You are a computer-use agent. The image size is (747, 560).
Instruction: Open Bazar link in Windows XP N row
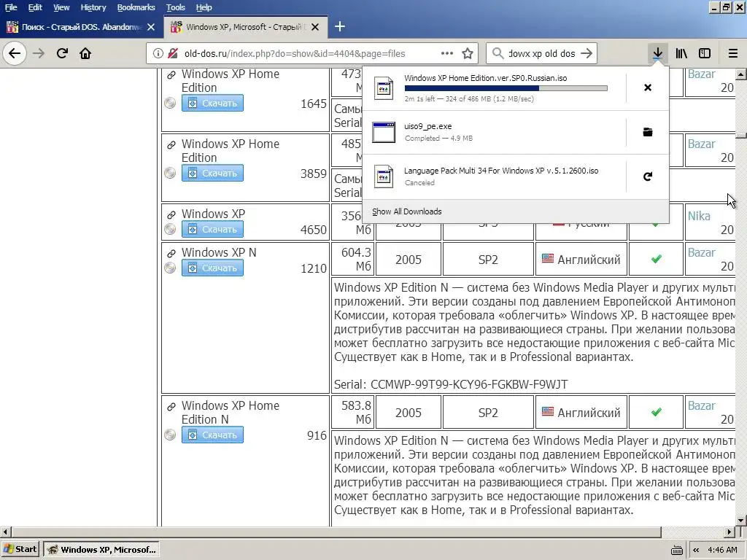[701, 252]
